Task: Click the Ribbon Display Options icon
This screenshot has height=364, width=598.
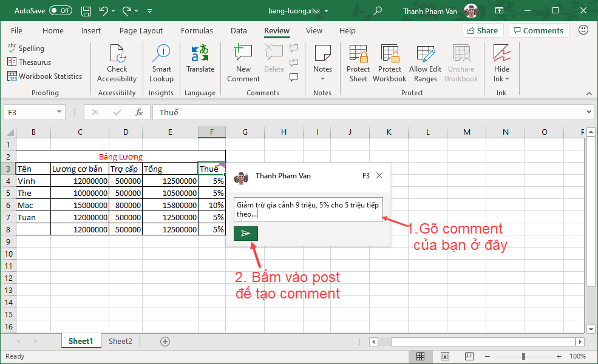Action: coord(499,11)
